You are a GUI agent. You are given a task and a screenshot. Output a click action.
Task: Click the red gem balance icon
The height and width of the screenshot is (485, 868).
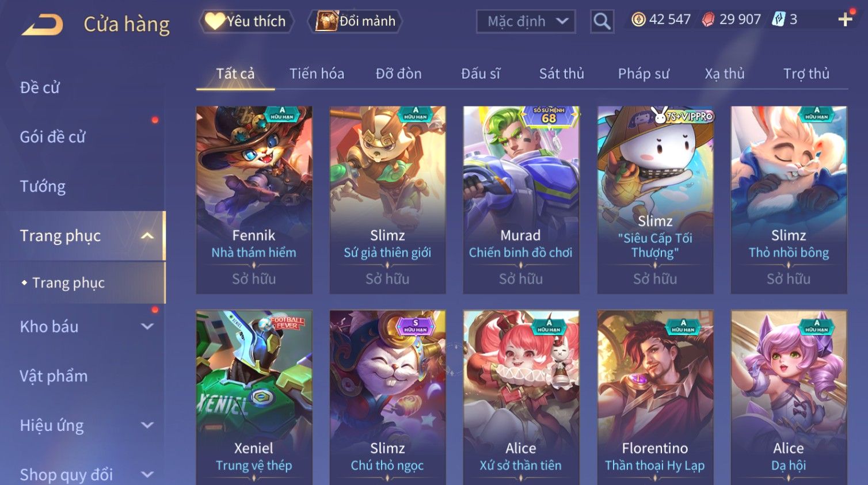[709, 20]
